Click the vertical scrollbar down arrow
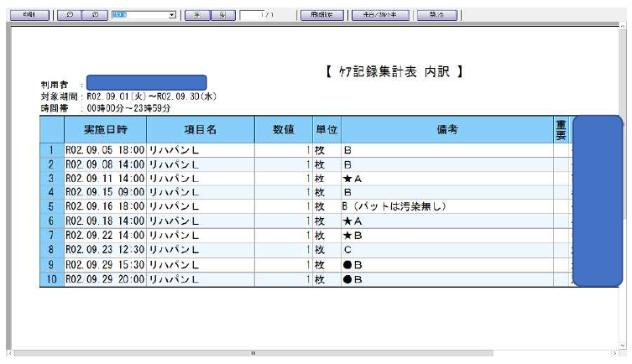Screen dimensions: 632x364 coord(624,344)
